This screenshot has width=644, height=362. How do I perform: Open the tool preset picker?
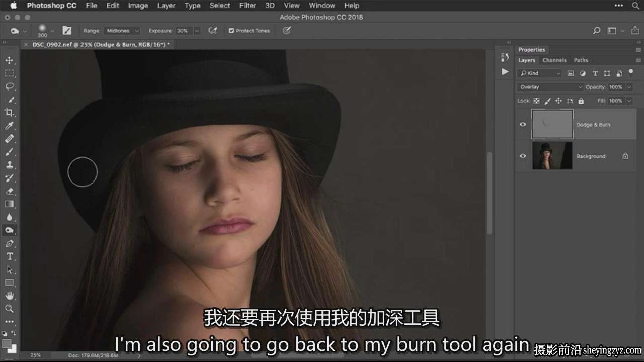[18, 31]
